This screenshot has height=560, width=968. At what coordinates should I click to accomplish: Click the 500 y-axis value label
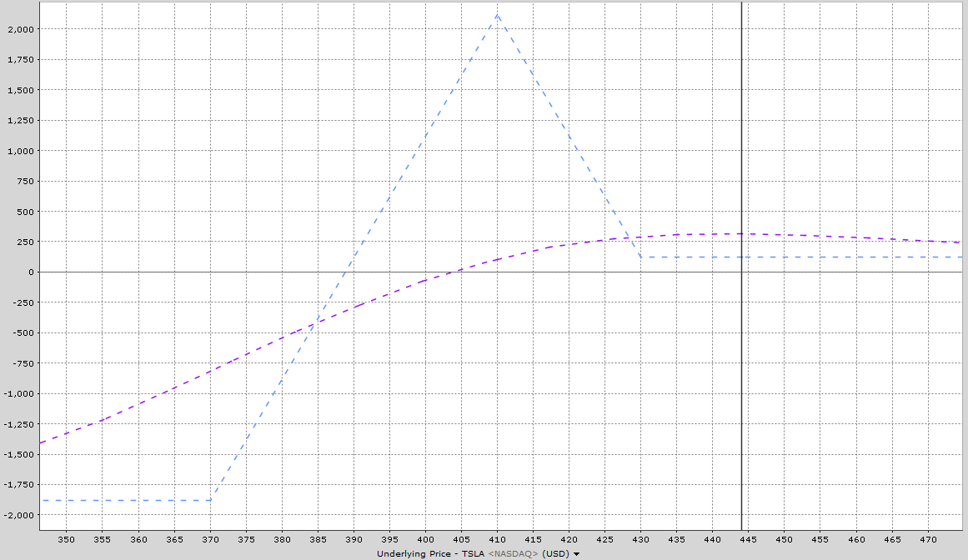27,212
